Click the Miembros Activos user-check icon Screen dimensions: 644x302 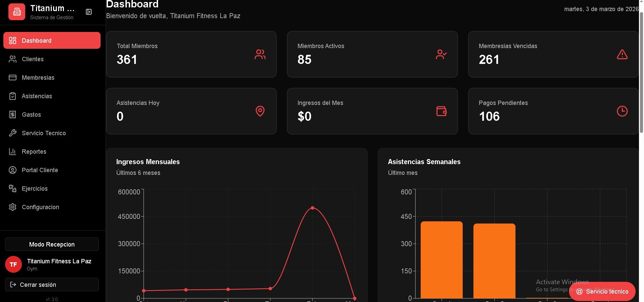pos(441,54)
